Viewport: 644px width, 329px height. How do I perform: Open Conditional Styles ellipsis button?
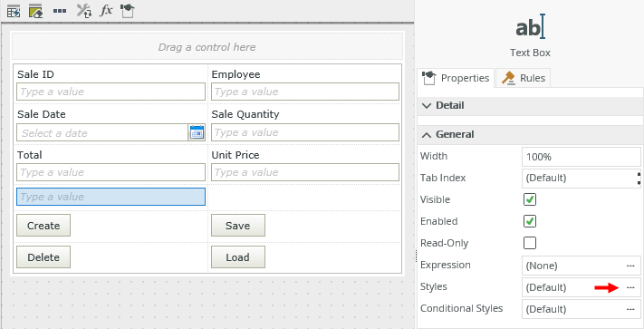coord(630,309)
